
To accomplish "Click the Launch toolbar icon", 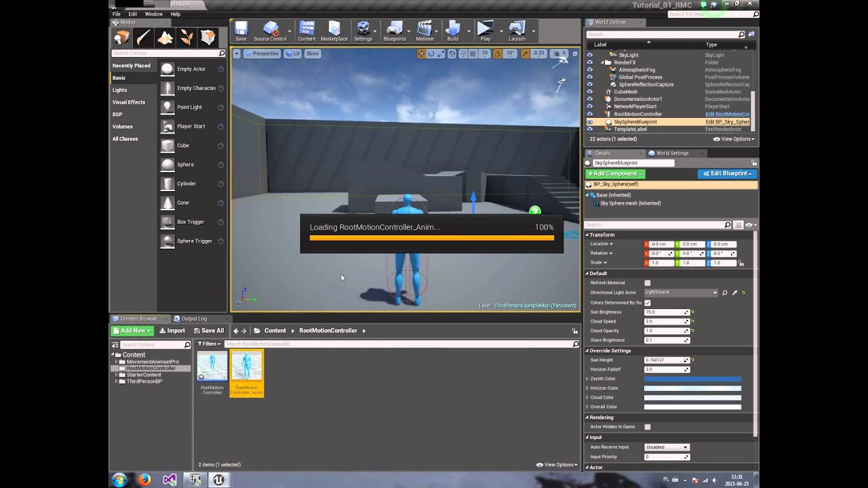I will pyautogui.click(x=517, y=31).
